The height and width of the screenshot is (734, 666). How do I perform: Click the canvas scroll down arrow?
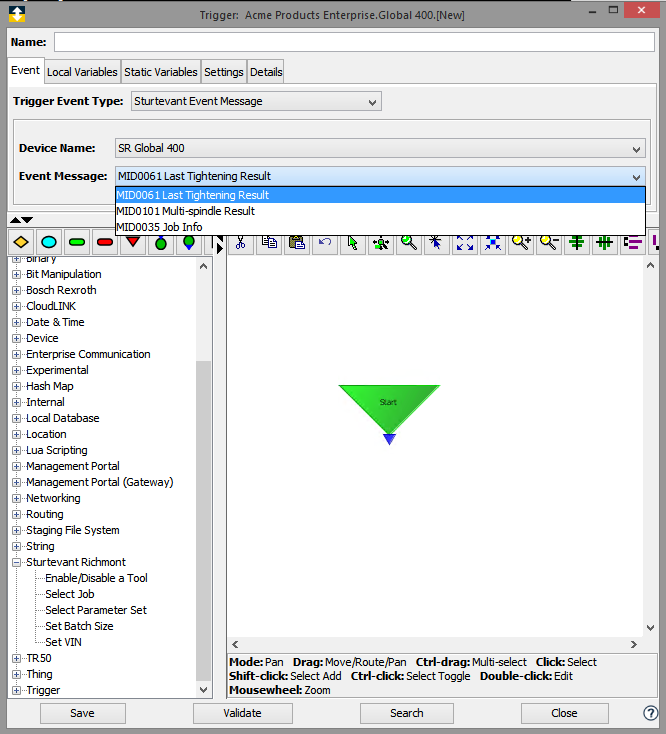point(651,628)
